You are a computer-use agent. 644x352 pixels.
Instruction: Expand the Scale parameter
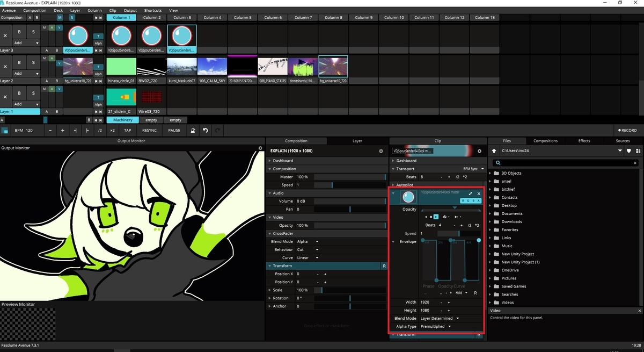[x=269, y=290]
